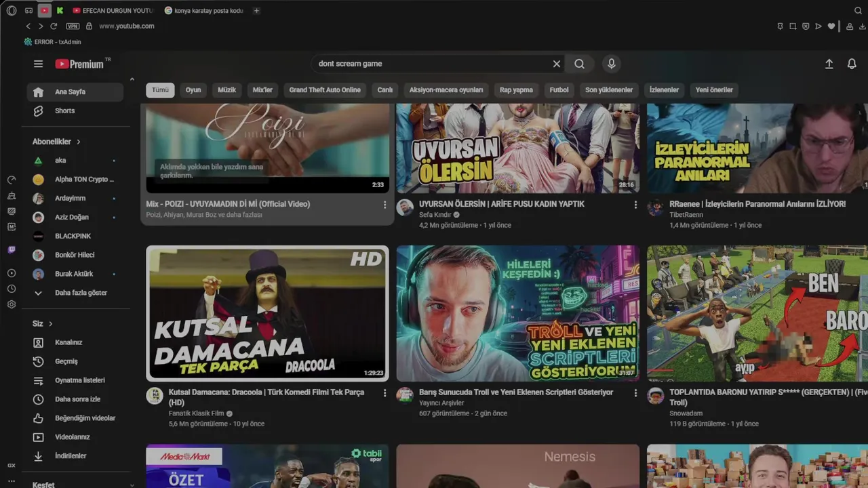Open the Twitch icon in Opera sidebar

[12, 250]
